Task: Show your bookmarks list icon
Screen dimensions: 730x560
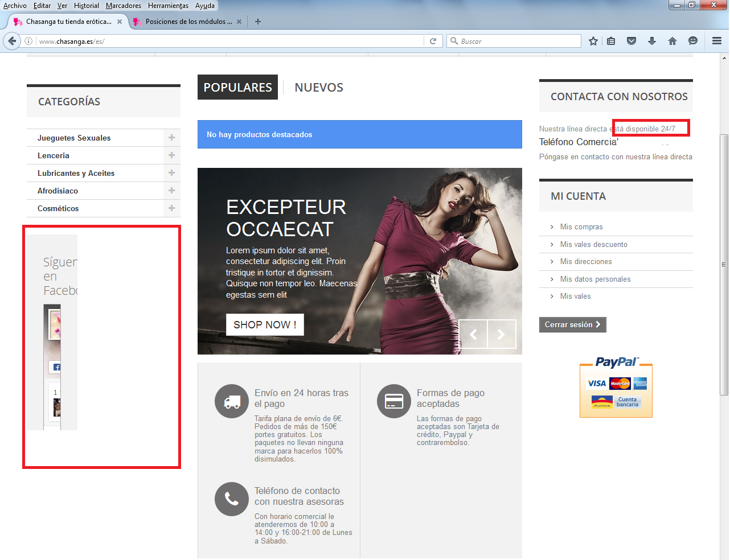Action: coord(611,41)
